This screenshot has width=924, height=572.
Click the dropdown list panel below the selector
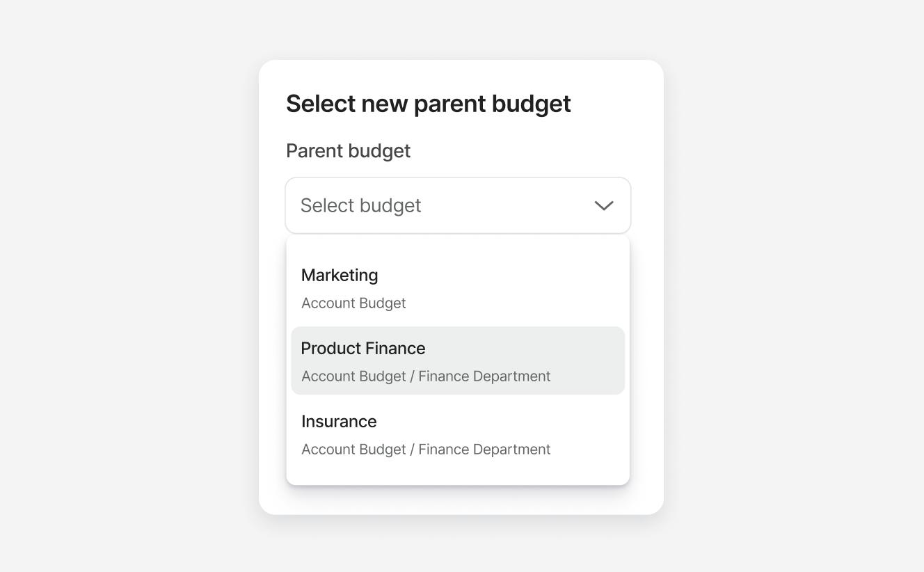point(458,473)
